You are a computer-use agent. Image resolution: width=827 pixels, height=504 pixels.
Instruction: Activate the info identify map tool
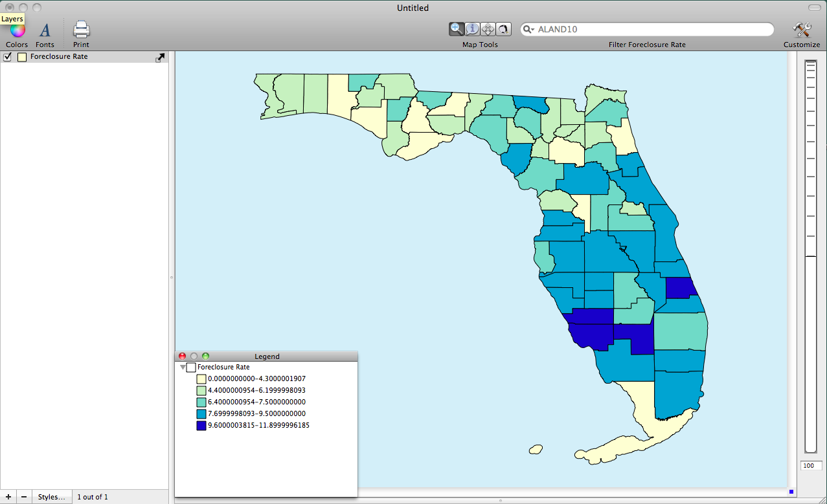472,29
